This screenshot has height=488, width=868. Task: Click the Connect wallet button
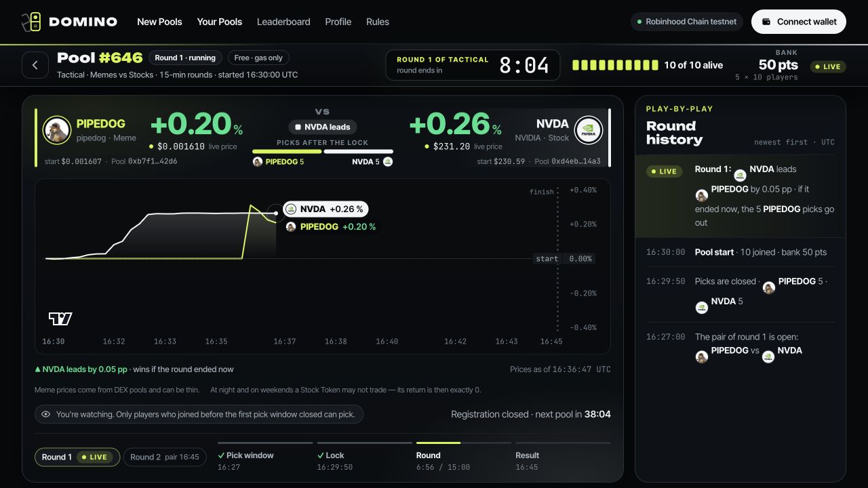[799, 22]
